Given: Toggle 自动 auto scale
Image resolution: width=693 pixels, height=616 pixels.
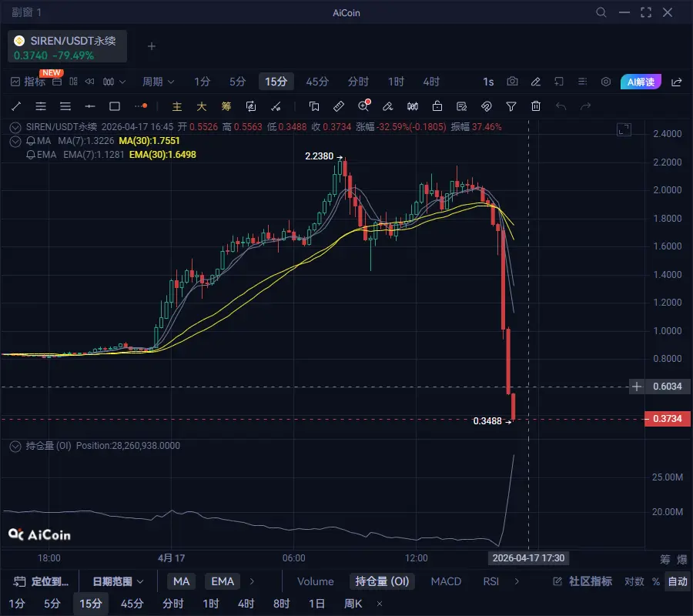Looking at the screenshot, I should click(x=677, y=581).
